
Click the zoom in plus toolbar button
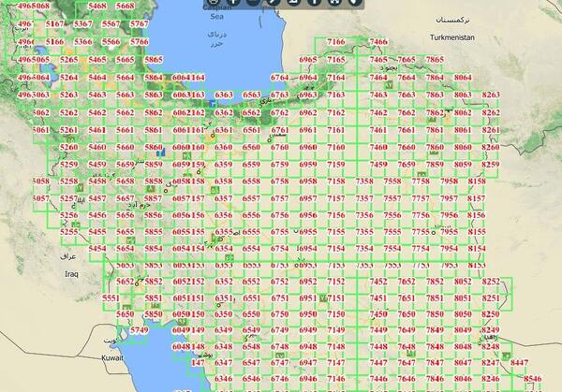click(x=233, y=2)
